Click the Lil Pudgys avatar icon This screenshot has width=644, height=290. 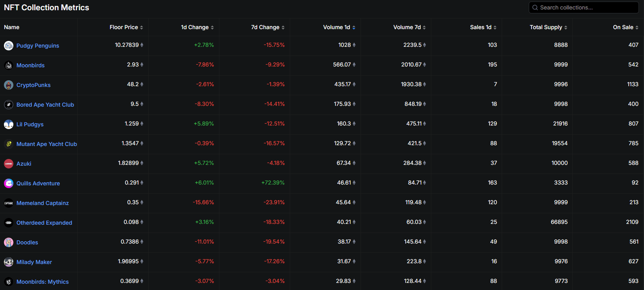9,124
